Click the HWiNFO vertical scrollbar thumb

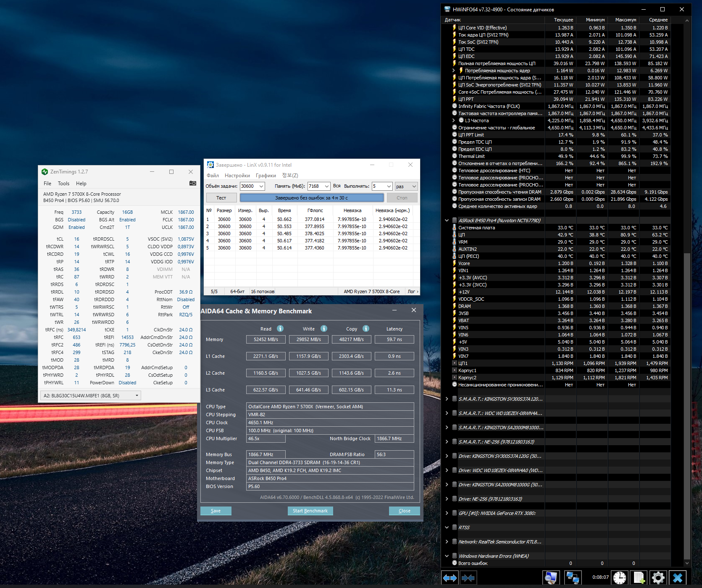(687, 407)
